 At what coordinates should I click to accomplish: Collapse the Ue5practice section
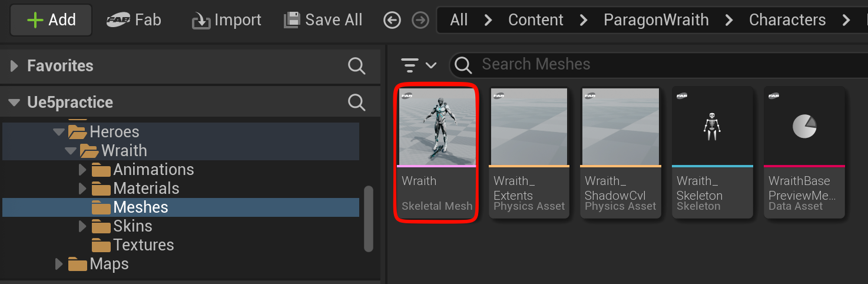click(14, 103)
